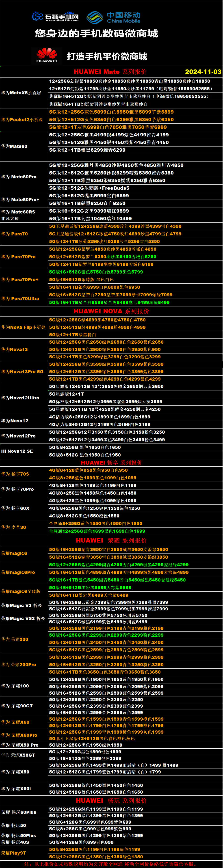Click the 华为 Pura70Pro label (not Pro+)

[x=18, y=257]
